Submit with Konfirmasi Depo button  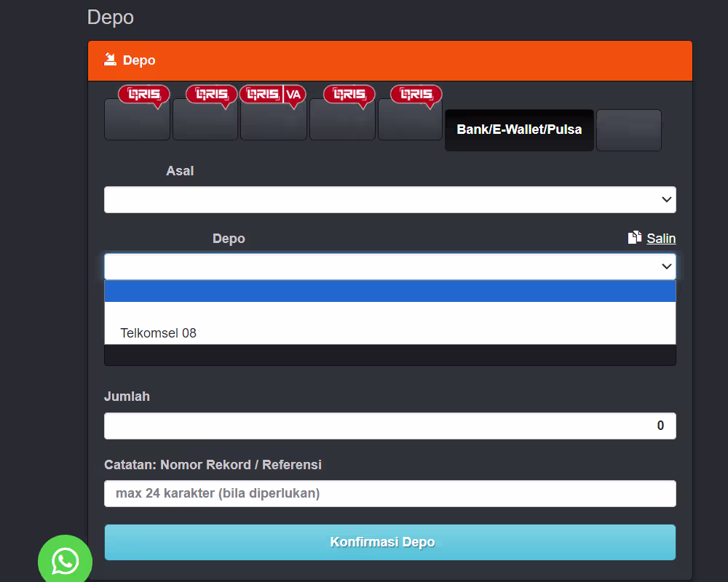click(390, 542)
